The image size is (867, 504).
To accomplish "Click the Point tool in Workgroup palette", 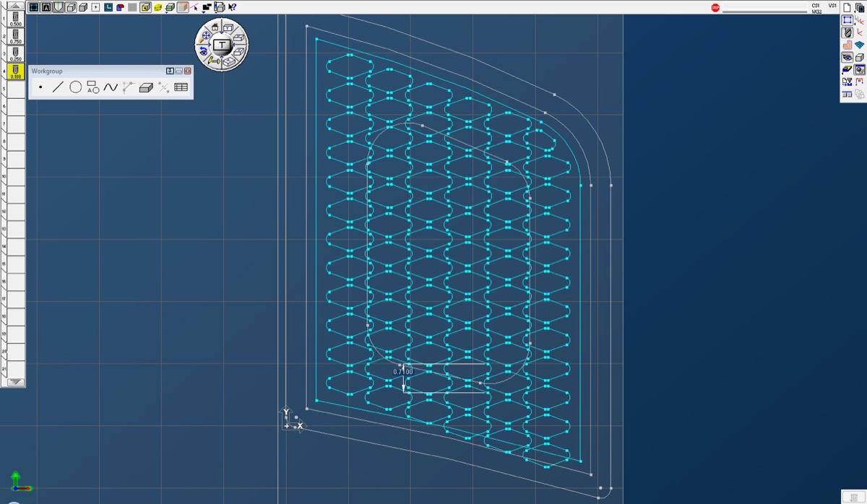I will click(x=40, y=87).
